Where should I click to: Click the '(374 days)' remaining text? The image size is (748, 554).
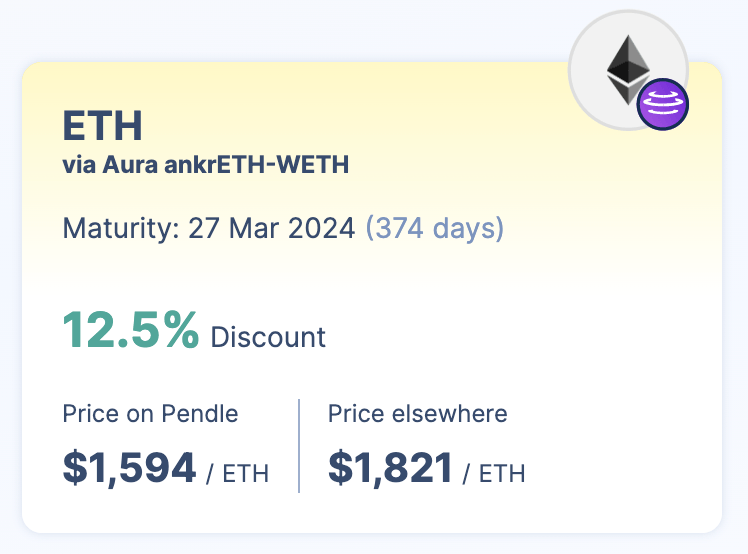click(435, 229)
